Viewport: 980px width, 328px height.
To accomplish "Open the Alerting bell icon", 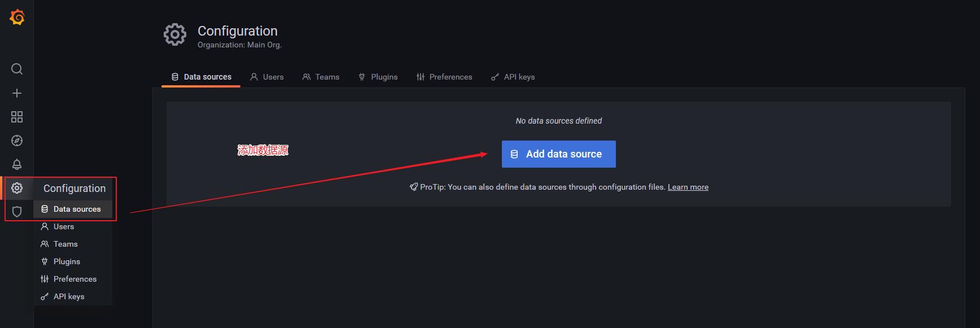I will point(17,164).
